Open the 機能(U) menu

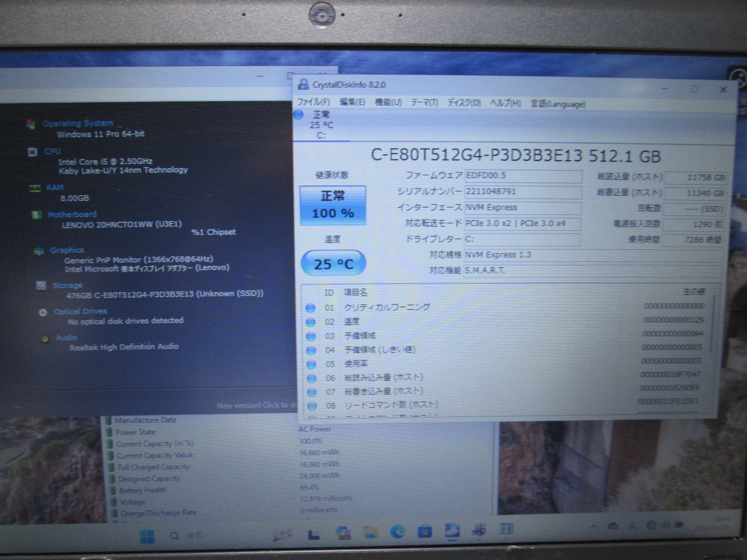(x=388, y=102)
